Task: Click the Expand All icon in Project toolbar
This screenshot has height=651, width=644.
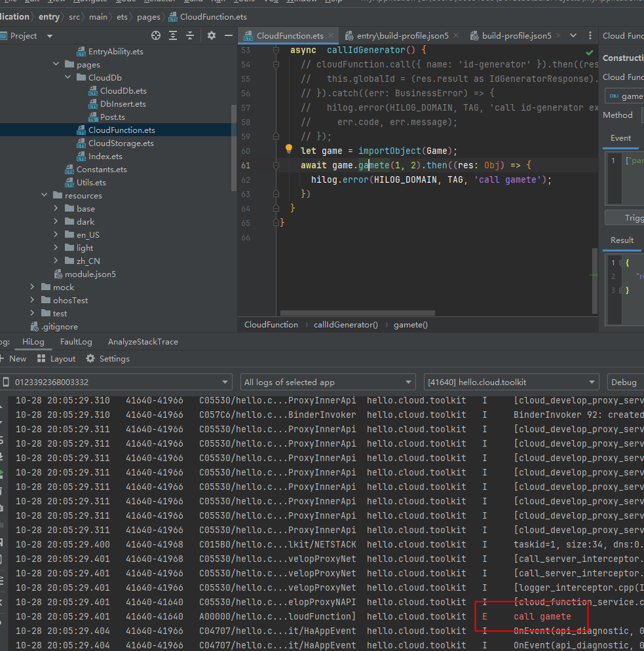Action: point(173,35)
